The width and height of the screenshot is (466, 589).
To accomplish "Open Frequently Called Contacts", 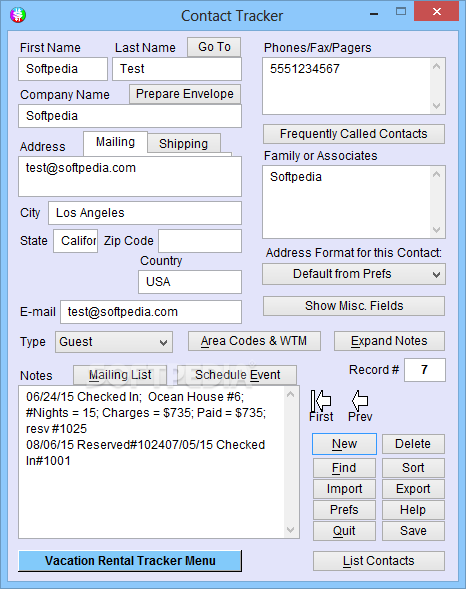I will [x=354, y=134].
